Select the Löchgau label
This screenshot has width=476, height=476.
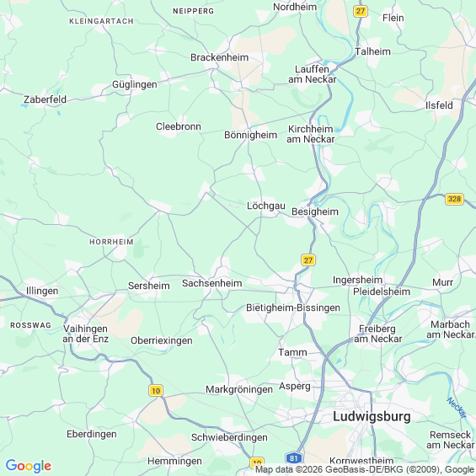[x=266, y=206]
